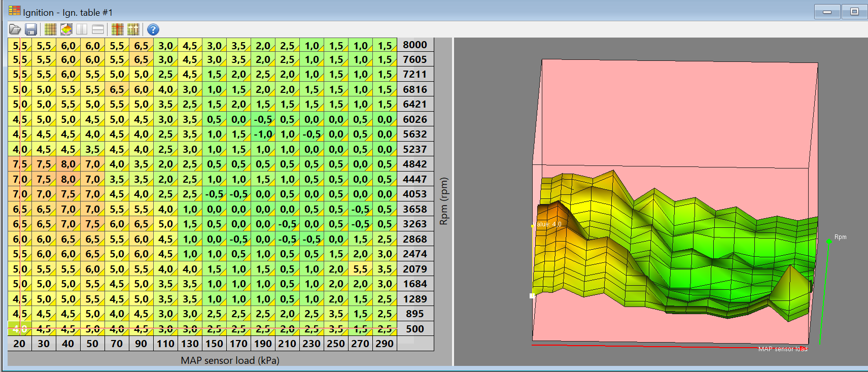Select the highlighted 4,0 cell at 500 rpm
Screen dimensions: 868x372
tap(19, 329)
